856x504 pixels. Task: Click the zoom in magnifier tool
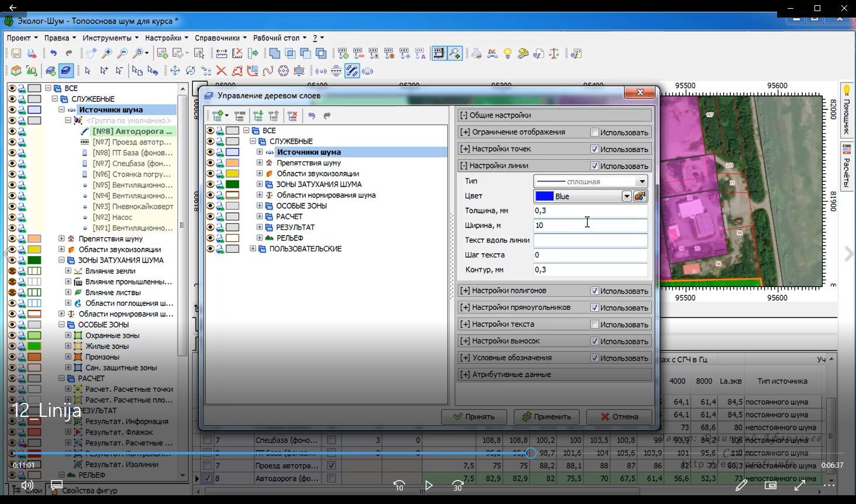(x=107, y=54)
